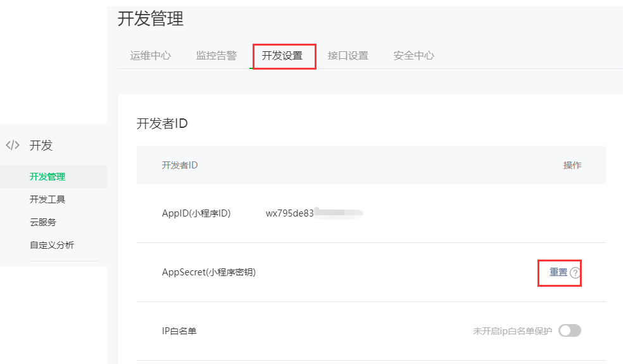Image resolution: width=628 pixels, height=364 pixels.
Task: Switch to the 监控告警 tab
Action: (x=217, y=56)
